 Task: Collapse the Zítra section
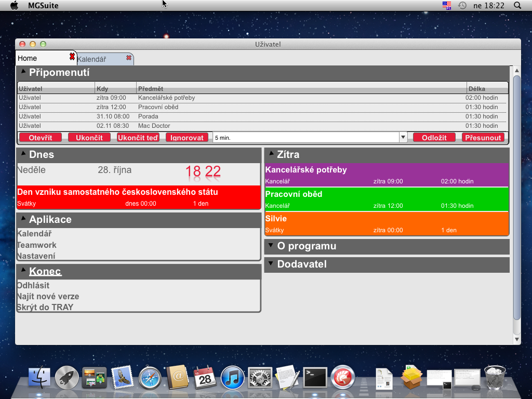271,153
